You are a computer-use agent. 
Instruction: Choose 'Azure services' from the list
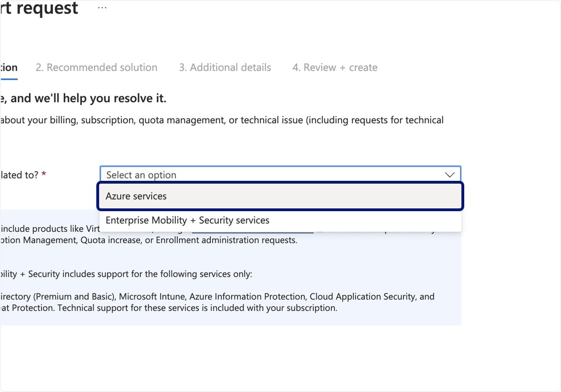coord(280,196)
